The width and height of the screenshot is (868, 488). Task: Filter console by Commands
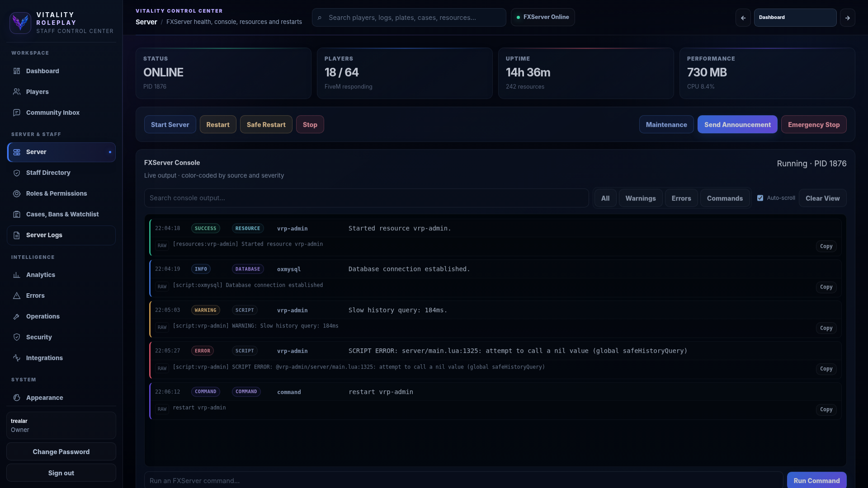(x=725, y=198)
